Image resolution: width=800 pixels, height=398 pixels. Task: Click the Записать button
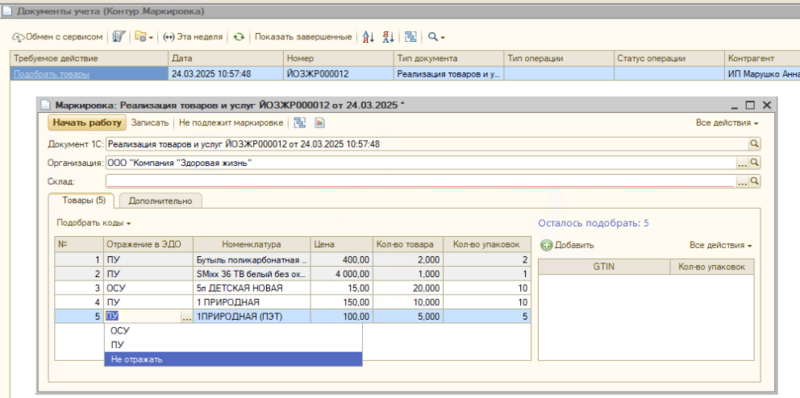point(150,123)
